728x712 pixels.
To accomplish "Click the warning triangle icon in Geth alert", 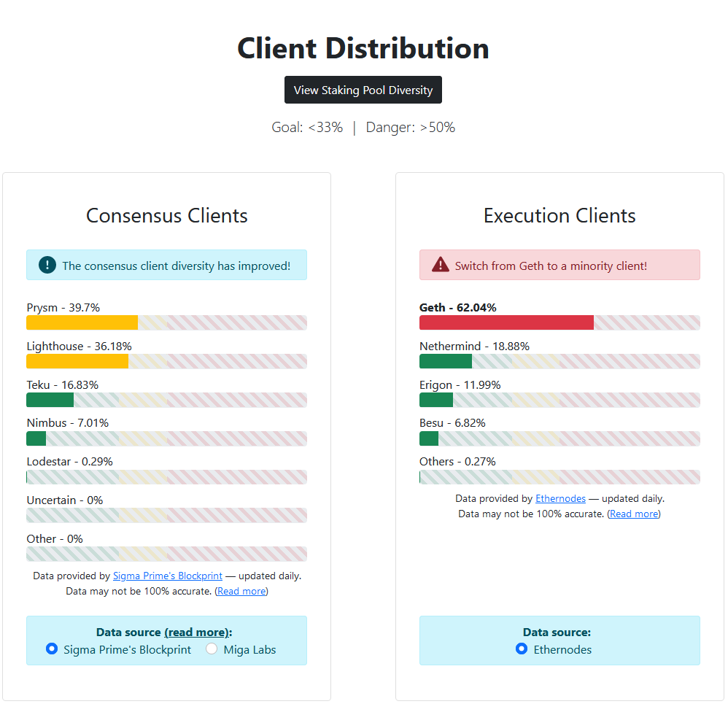I will click(x=440, y=265).
